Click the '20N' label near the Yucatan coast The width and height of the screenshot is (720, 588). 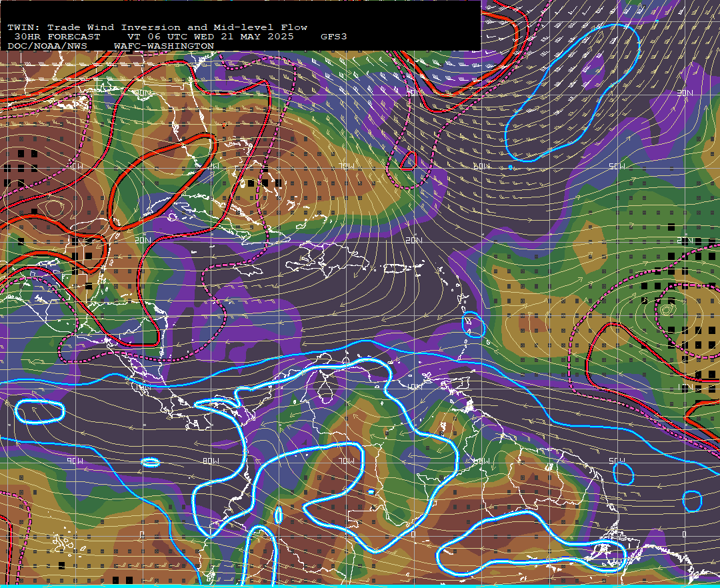point(143,240)
